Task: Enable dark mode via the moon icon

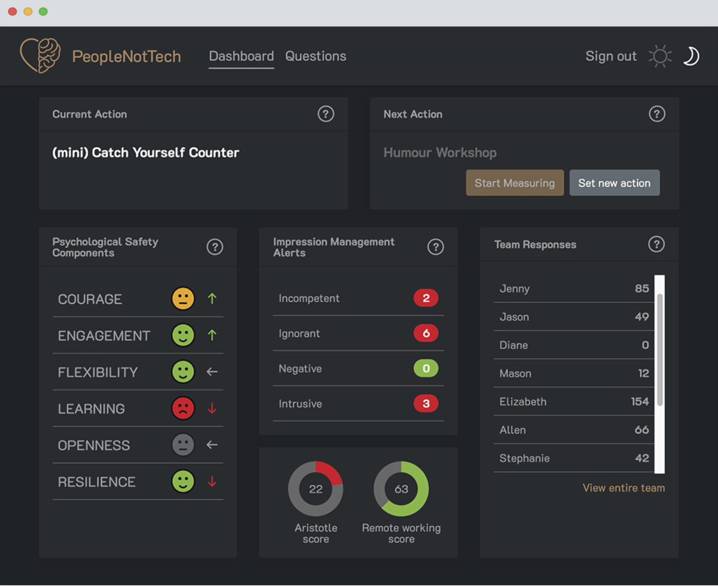Action: (691, 56)
